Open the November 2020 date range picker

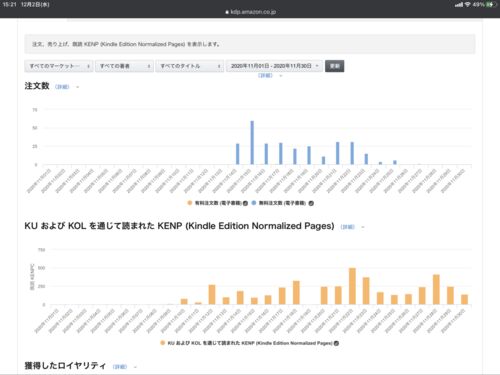coord(274,66)
